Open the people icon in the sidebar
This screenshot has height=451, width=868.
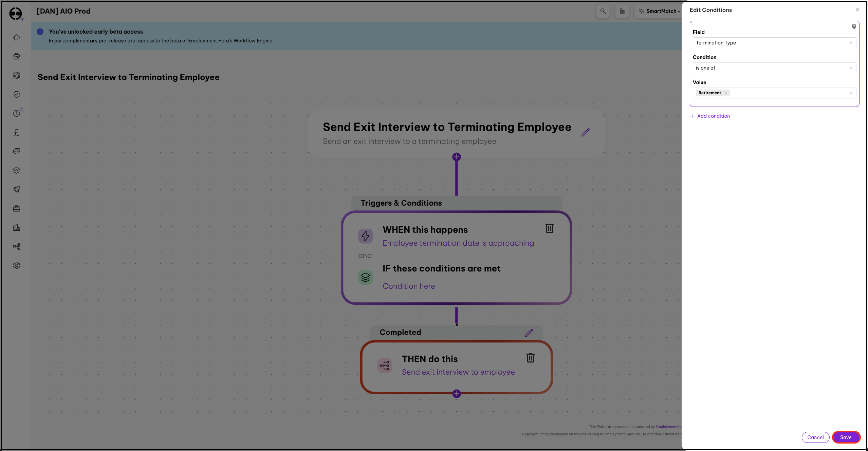[17, 75]
